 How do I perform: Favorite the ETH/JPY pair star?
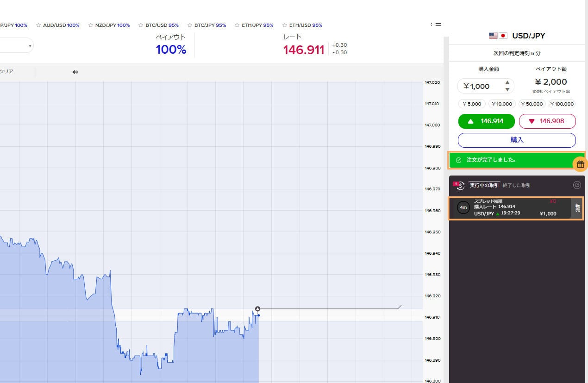(237, 25)
